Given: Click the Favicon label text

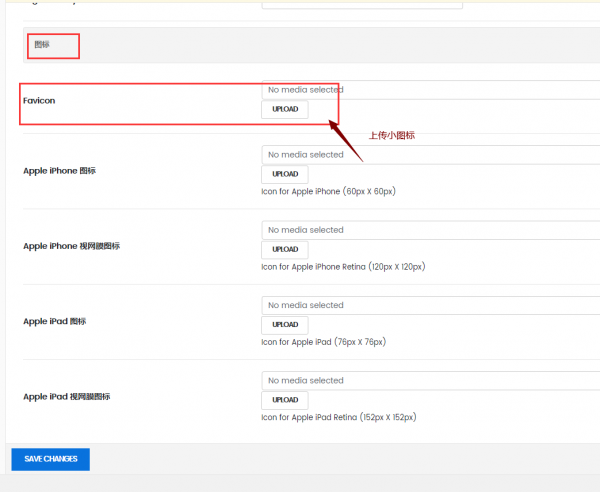Looking at the screenshot, I should click(41, 101).
